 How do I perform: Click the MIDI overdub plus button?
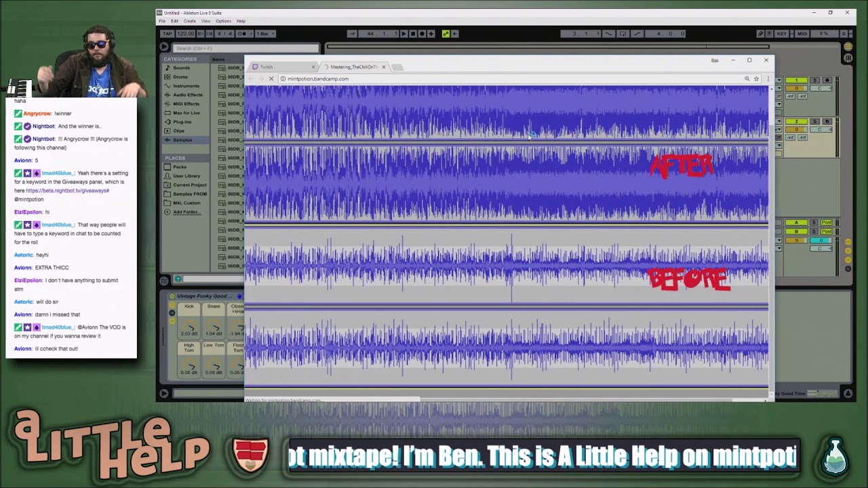click(x=431, y=34)
